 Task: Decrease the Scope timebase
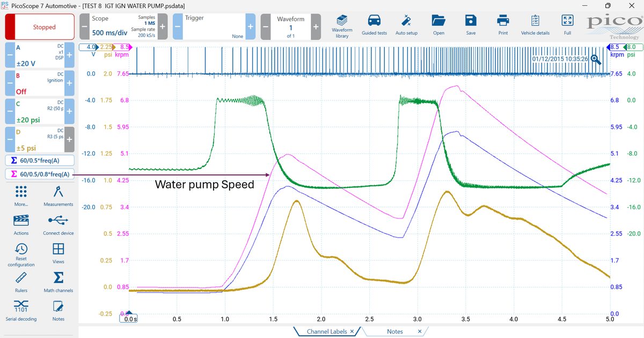[84, 27]
